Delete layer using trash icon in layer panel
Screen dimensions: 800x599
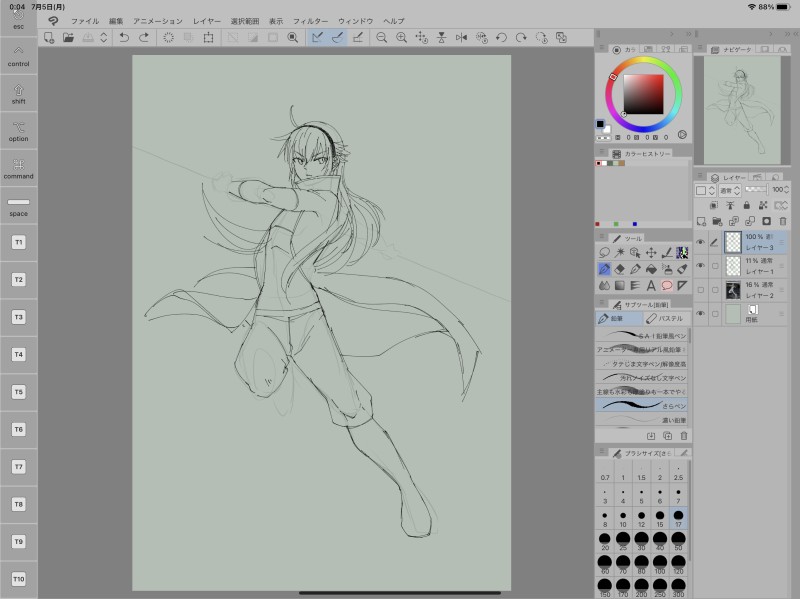783,221
